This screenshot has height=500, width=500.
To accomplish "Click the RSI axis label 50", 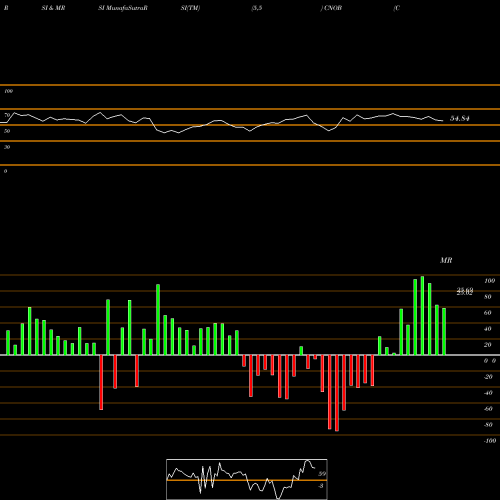I will tap(7, 131).
